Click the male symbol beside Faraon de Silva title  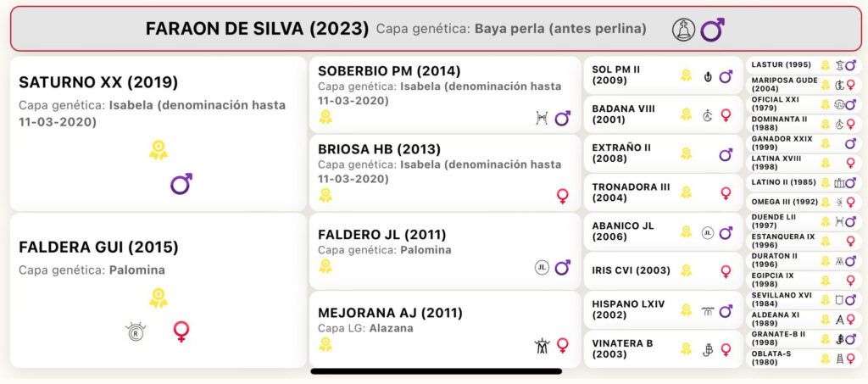pyautogui.click(x=712, y=30)
